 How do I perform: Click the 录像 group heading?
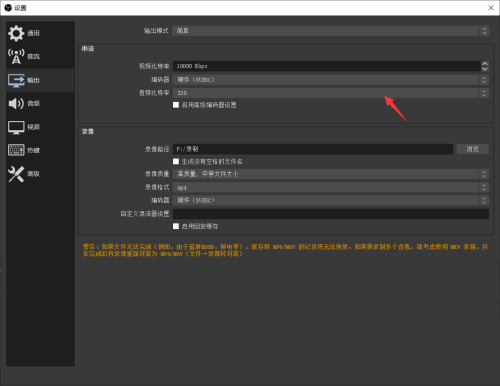point(88,131)
